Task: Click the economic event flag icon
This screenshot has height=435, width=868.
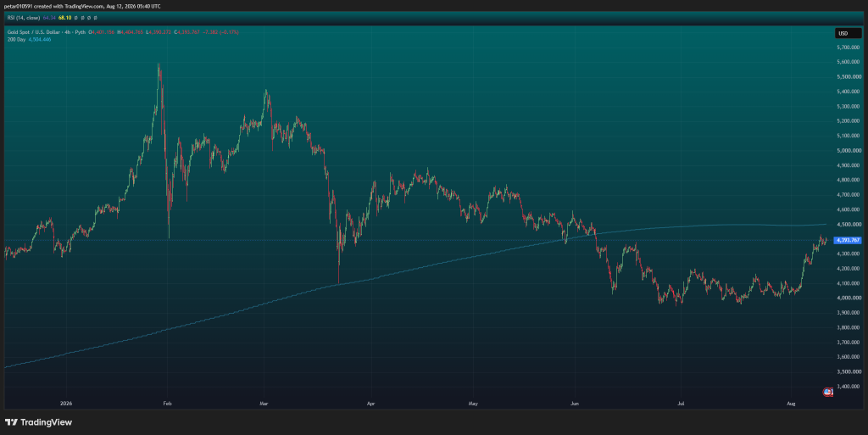Action: (827, 392)
